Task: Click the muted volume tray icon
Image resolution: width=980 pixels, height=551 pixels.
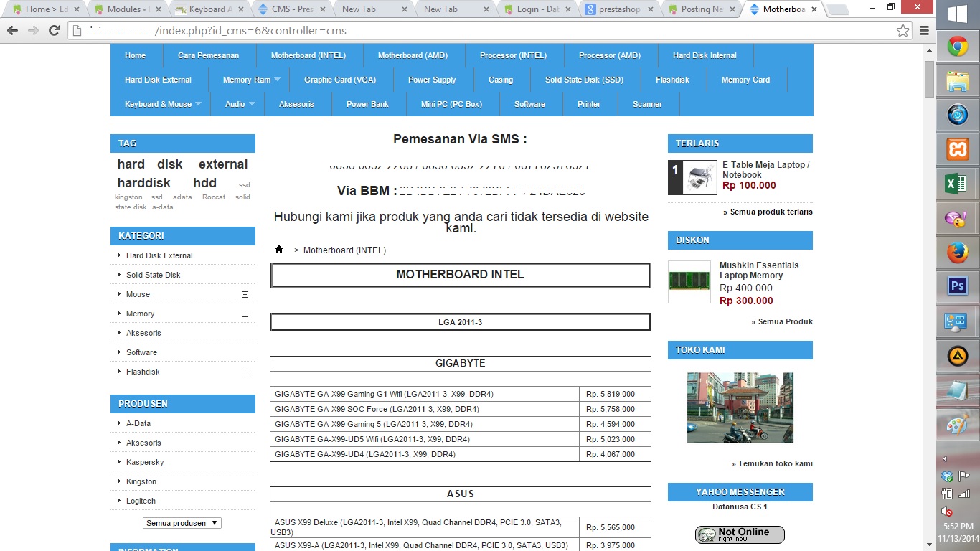Action: (947, 512)
